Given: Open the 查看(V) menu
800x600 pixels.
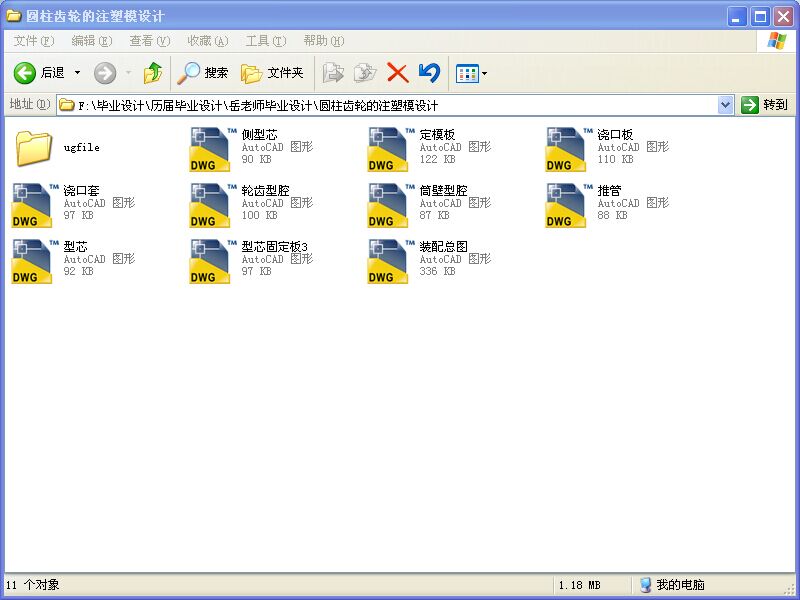Looking at the screenshot, I should pyautogui.click(x=149, y=41).
